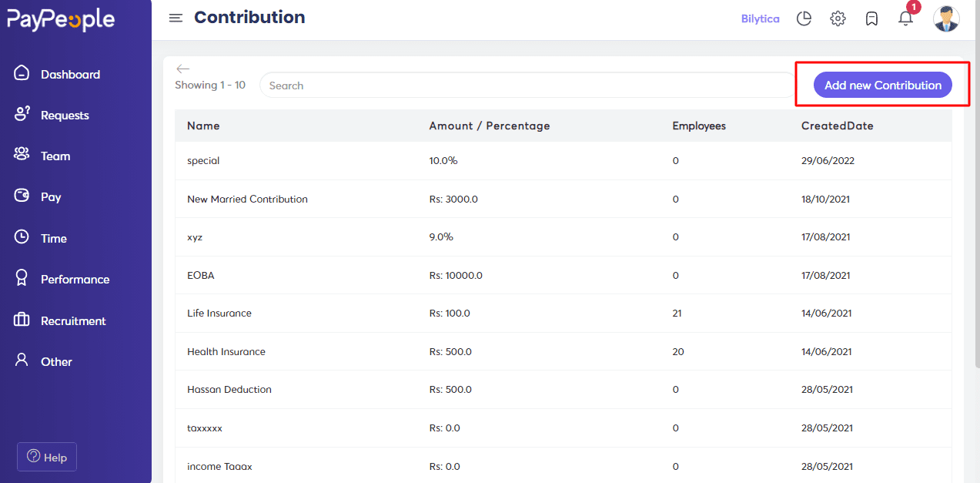Select the 'taxxxxx' row
Viewport: 980px width, 483px height.
click(564, 428)
